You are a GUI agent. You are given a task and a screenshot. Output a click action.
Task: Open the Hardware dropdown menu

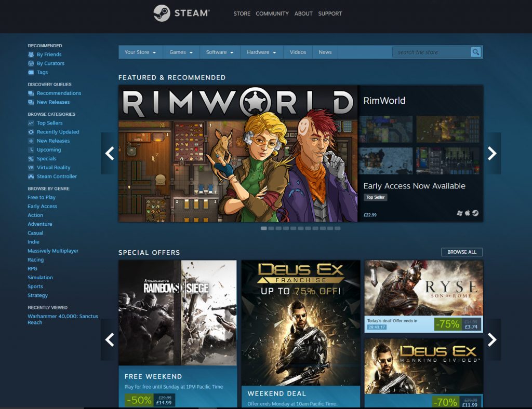coord(262,52)
